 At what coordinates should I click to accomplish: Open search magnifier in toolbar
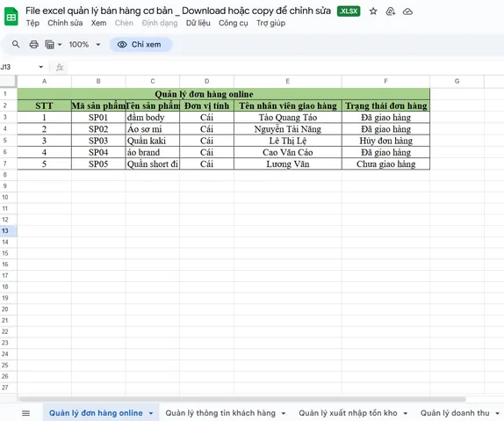click(x=16, y=44)
